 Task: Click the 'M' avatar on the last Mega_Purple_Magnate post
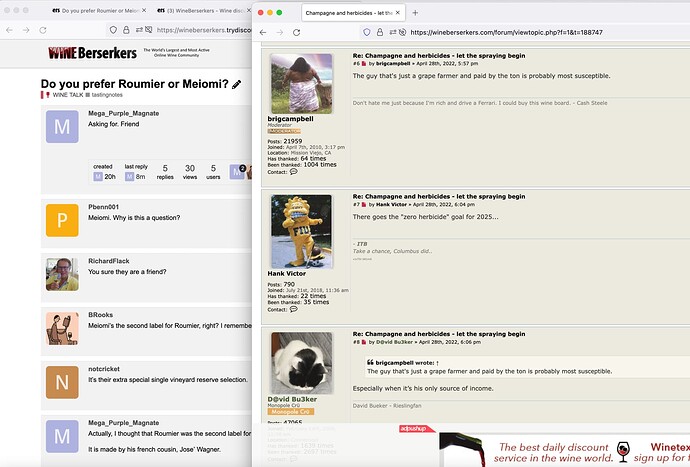pos(62,436)
